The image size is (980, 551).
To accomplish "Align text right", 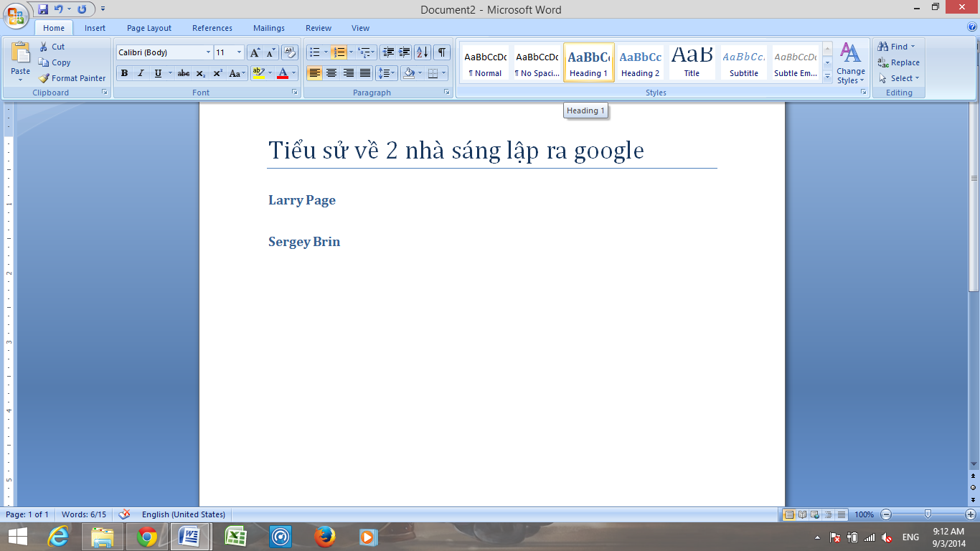I will [x=349, y=73].
